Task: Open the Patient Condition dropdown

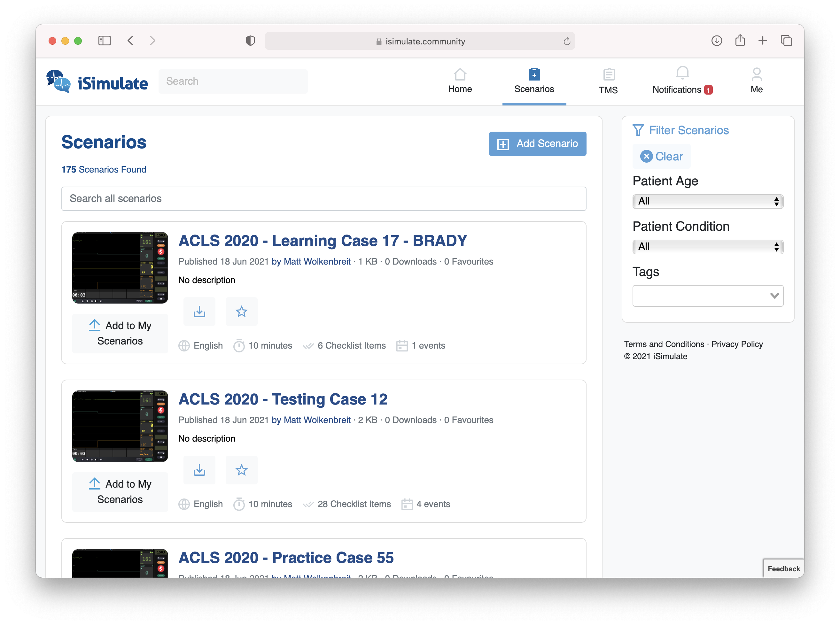Action: (x=708, y=247)
